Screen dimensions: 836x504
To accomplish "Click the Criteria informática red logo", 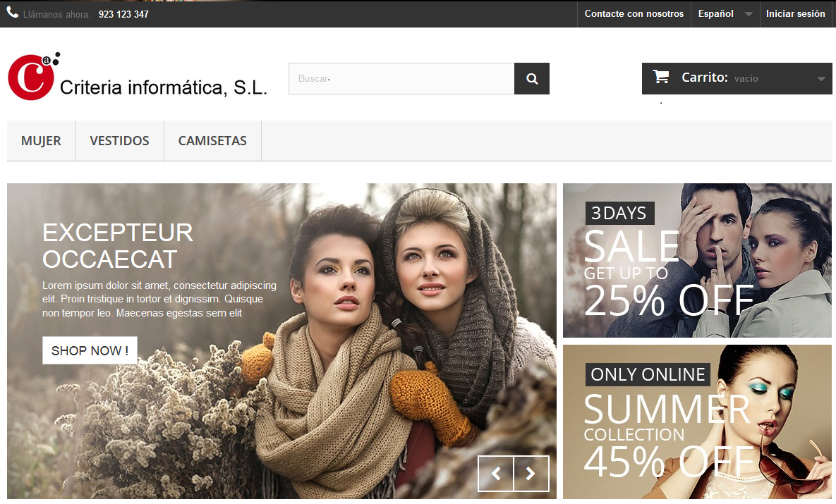I will click(x=34, y=76).
